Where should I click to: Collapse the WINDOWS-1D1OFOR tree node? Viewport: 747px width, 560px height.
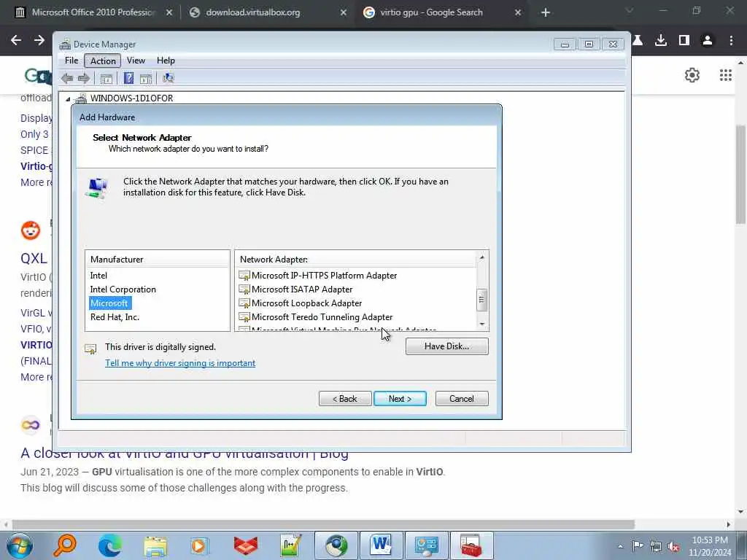68,99
